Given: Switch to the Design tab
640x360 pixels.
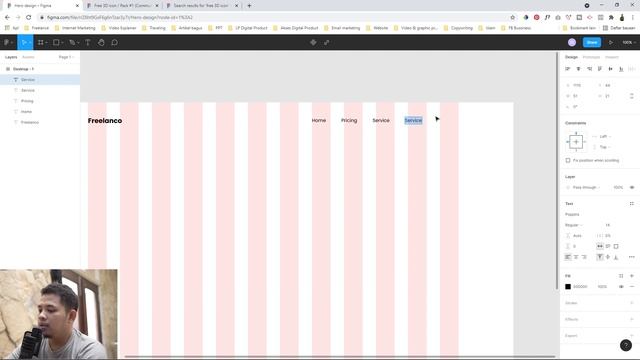Looking at the screenshot, I should pos(571,57).
